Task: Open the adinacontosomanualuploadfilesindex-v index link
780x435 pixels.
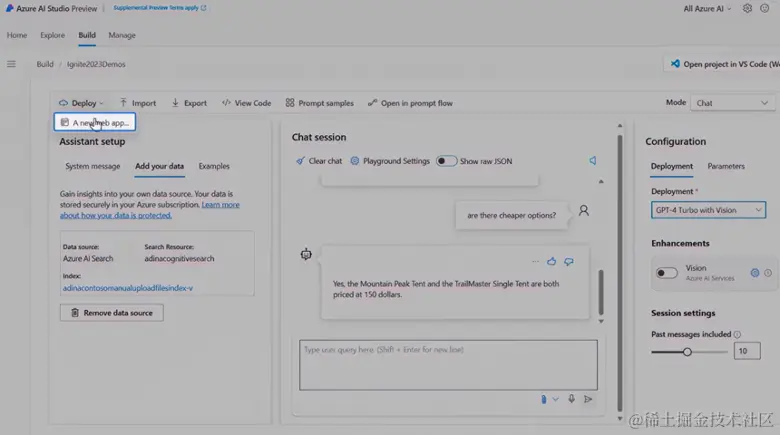Action: [x=128, y=288]
